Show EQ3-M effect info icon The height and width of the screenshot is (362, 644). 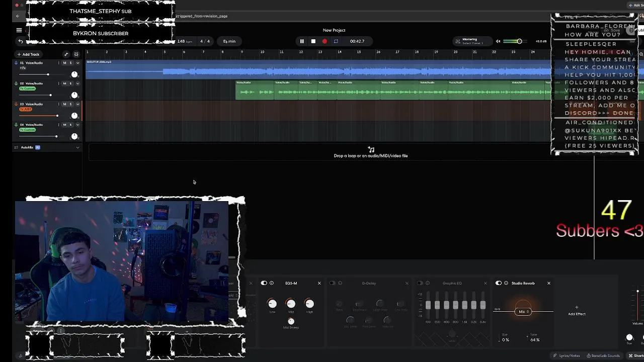point(272,283)
